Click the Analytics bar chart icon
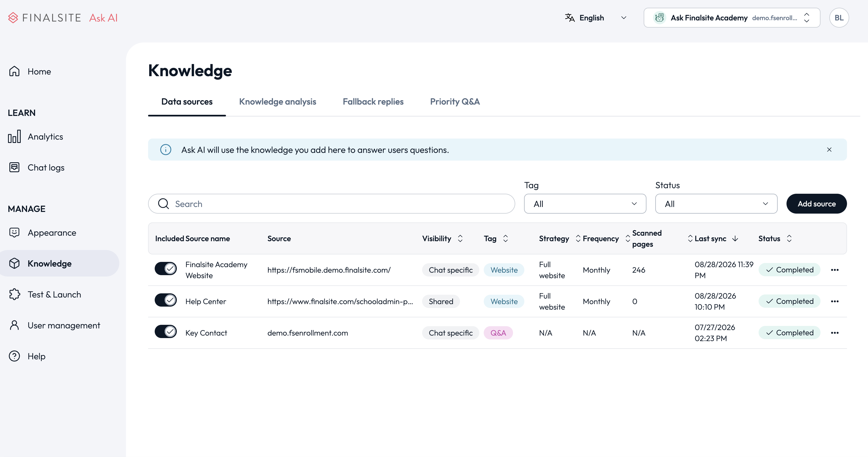Image resolution: width=868 pixels, height=457 pixels. point(14,137)
